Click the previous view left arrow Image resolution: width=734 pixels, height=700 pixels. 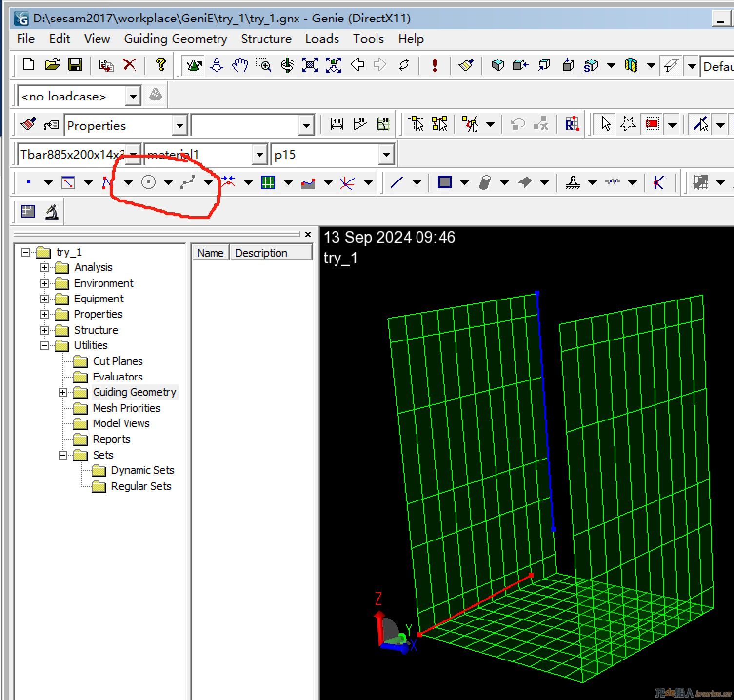tap(357, 65)
